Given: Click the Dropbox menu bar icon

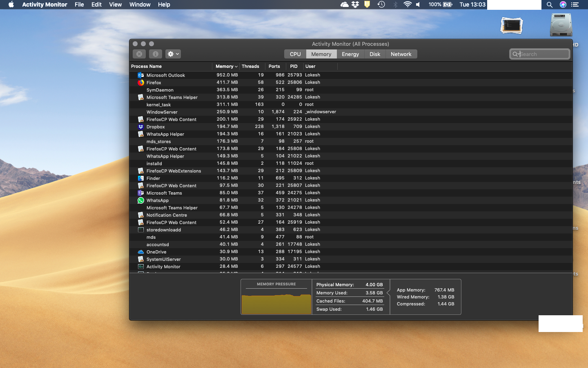Looking at the screenshot, I should [x=355, y=4].
